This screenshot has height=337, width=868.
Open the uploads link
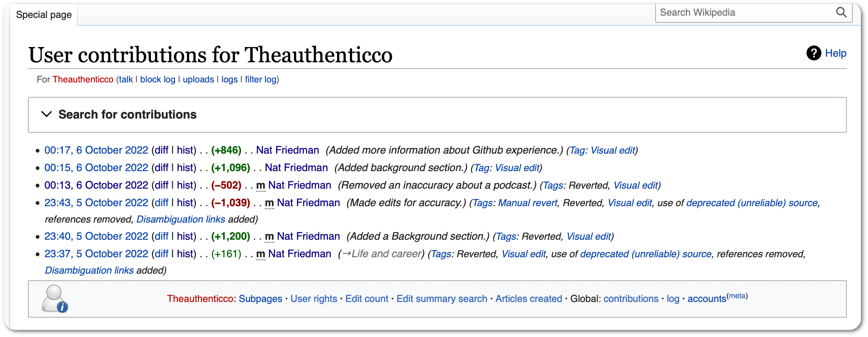pyautogui.click(x=198, y=79)
